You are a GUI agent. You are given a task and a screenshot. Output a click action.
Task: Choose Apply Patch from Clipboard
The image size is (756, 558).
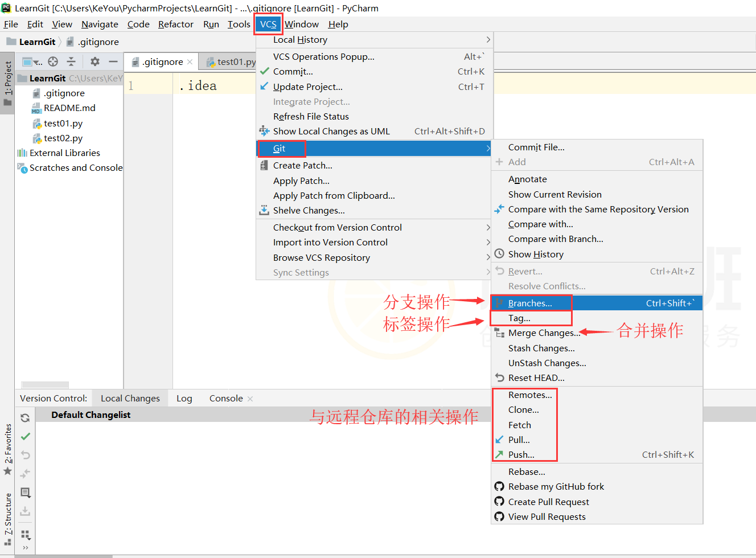coord(375,196)
